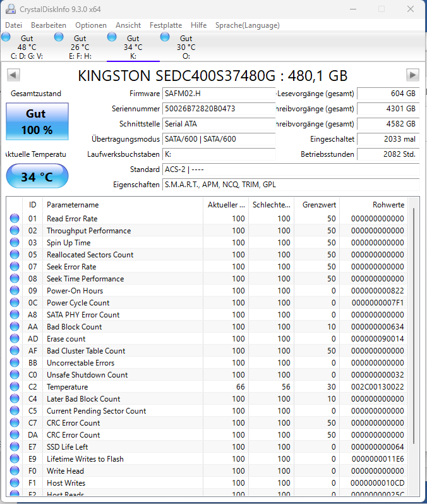Click the Übertragungsmodus field SATA/600

(x=219, y=139)
